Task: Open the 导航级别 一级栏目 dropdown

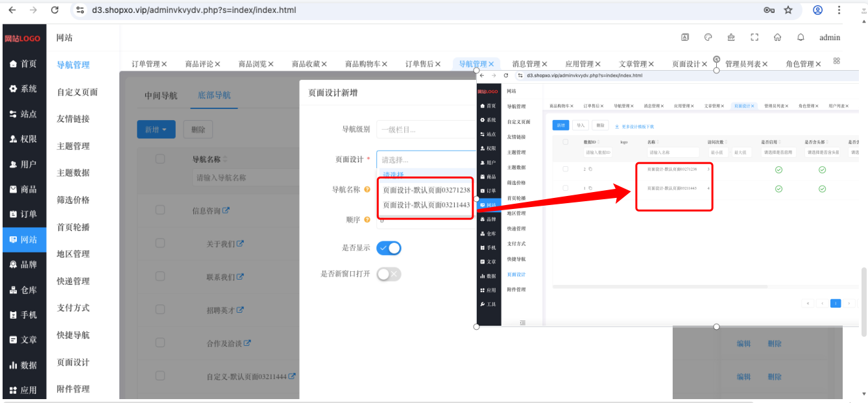Action: (x=426, y=129)
